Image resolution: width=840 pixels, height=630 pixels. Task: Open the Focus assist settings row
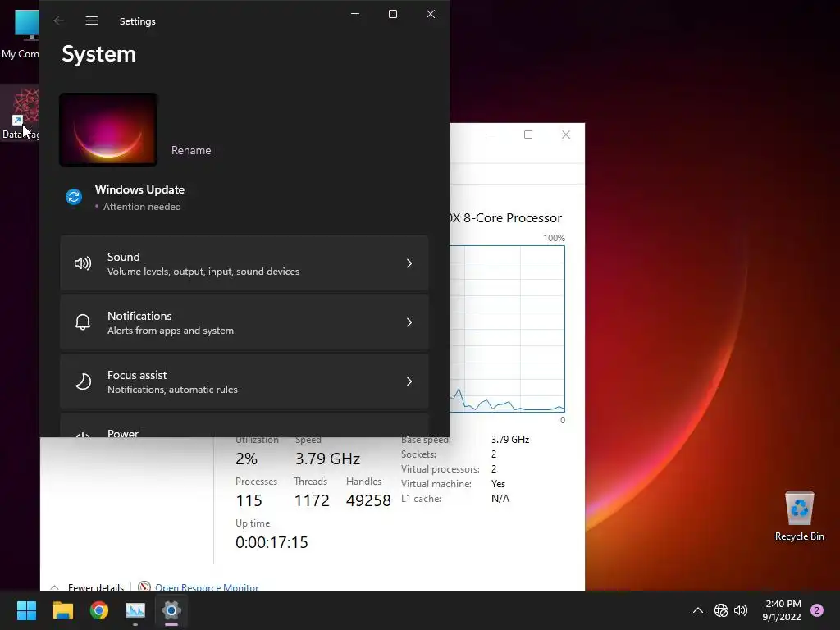pos(244,381)
